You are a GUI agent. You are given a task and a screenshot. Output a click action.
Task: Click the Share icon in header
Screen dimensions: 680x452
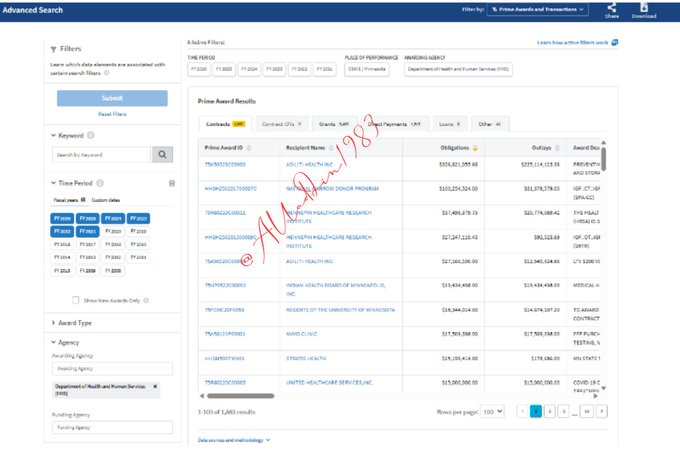pyautogui.click(x=611, y=7)
